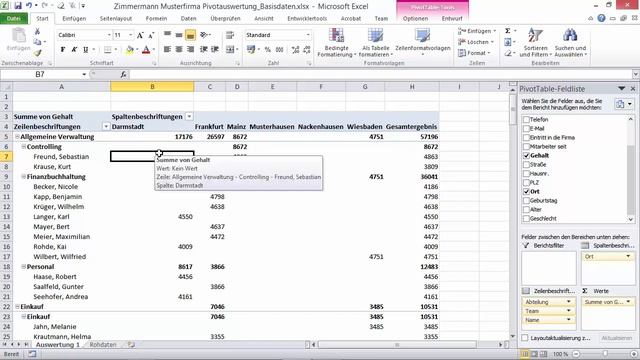Open the Spaltenbeschriftungen filter dropdown

tap(189, 117)
